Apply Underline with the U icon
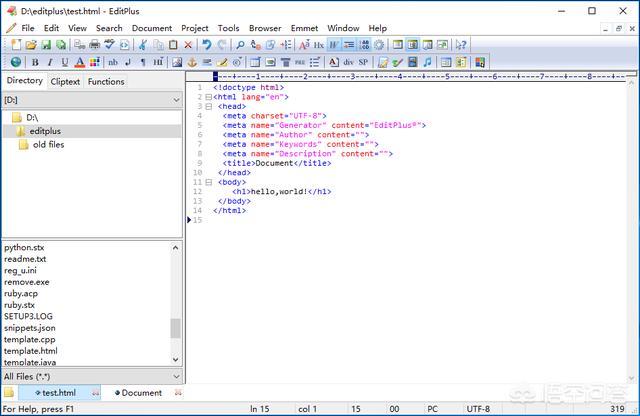Image resolution: width=640 pixels, height=416 pixels. click(64, 62)
